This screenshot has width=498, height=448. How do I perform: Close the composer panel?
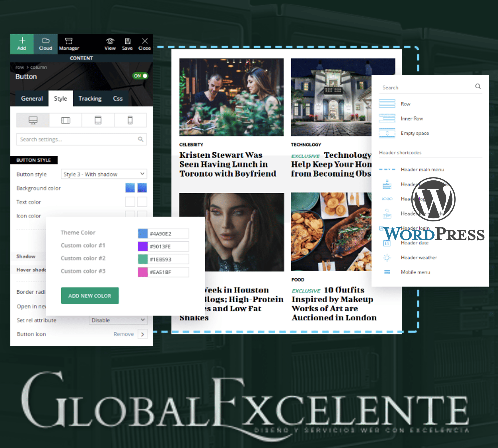pyautogui.click(x=145, y=44)
